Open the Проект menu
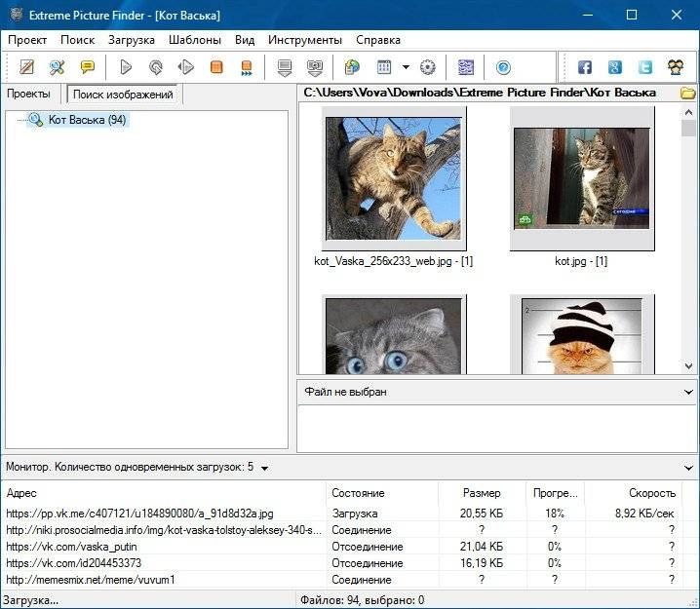700x609 pixels. point(27,40)
